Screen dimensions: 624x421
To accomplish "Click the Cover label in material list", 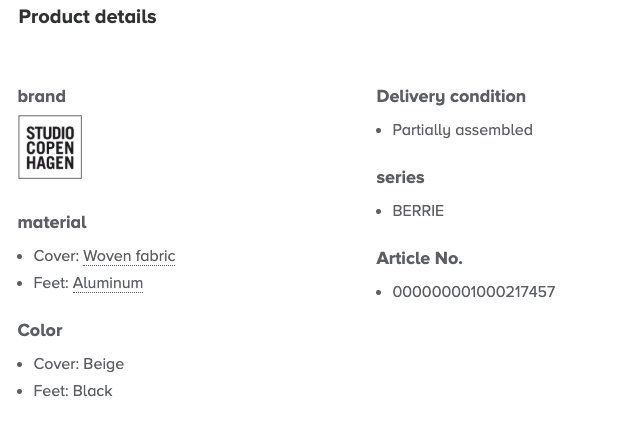I will pyautogui.click(x=57, y=256).
